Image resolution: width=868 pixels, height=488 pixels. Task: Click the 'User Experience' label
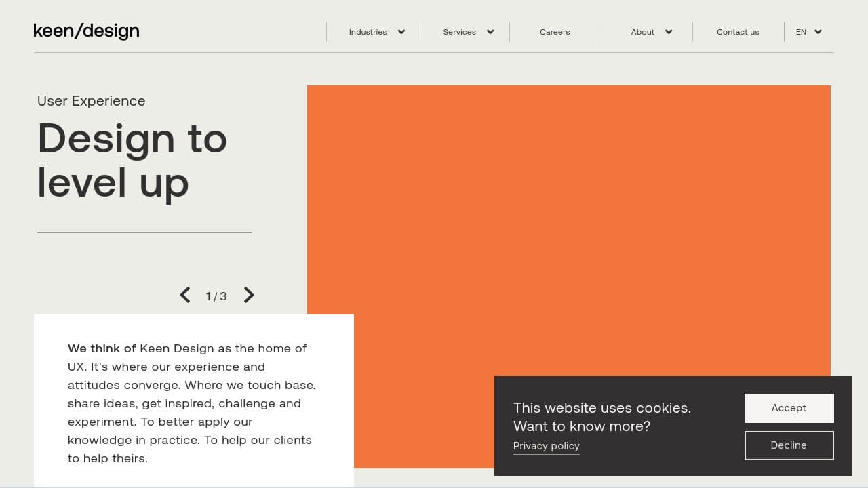[92, 101]
